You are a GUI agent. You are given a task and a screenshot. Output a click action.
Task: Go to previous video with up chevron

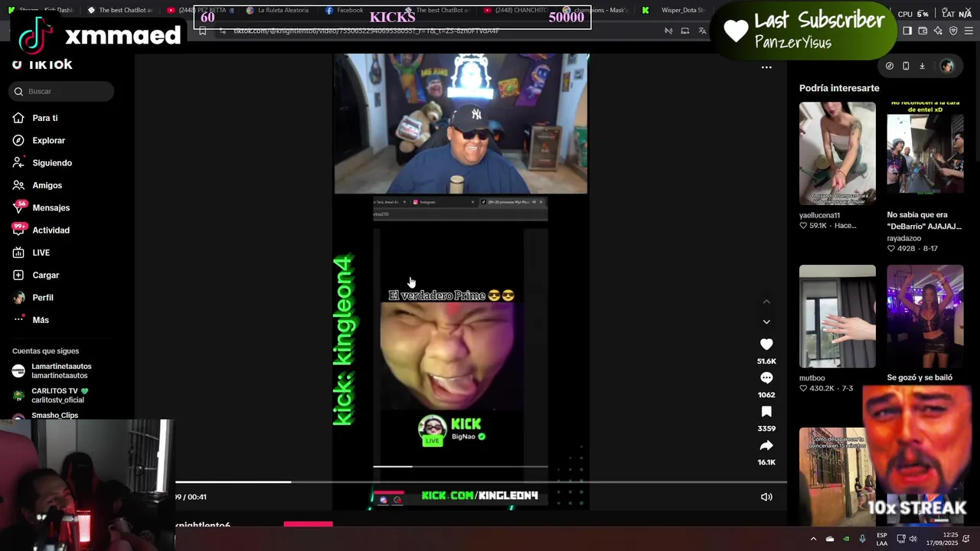[766, 302]
